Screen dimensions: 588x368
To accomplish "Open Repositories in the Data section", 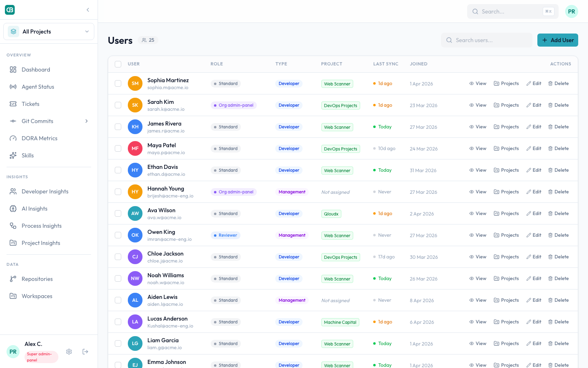I will (x=49, y=279).
